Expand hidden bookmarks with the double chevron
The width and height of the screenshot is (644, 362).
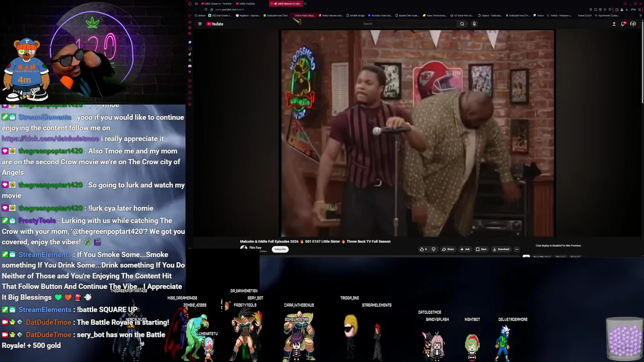641,16
